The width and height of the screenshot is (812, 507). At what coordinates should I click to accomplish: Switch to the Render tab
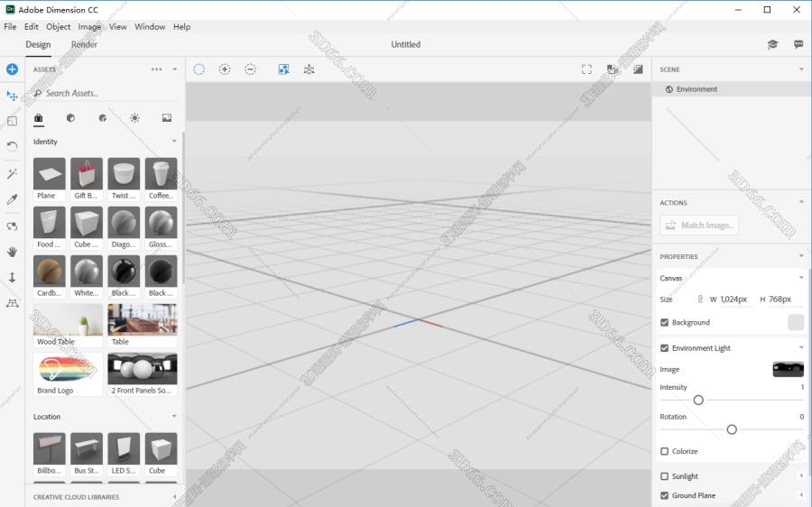tap(84, 44)
